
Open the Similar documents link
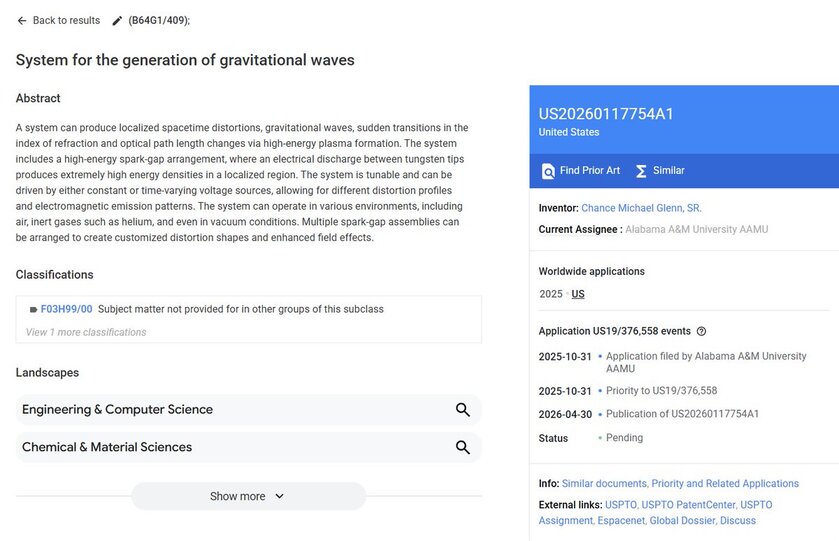[x=604, y=484]
